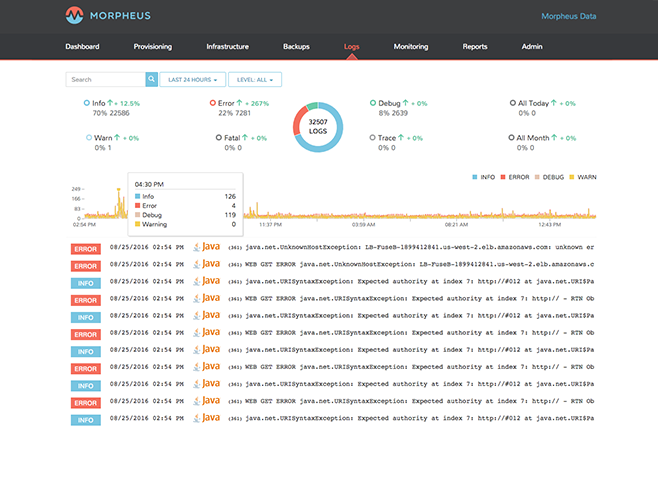Go to Reports section
658x478 pixels.
pyautogui.click(x=475, y=47)
